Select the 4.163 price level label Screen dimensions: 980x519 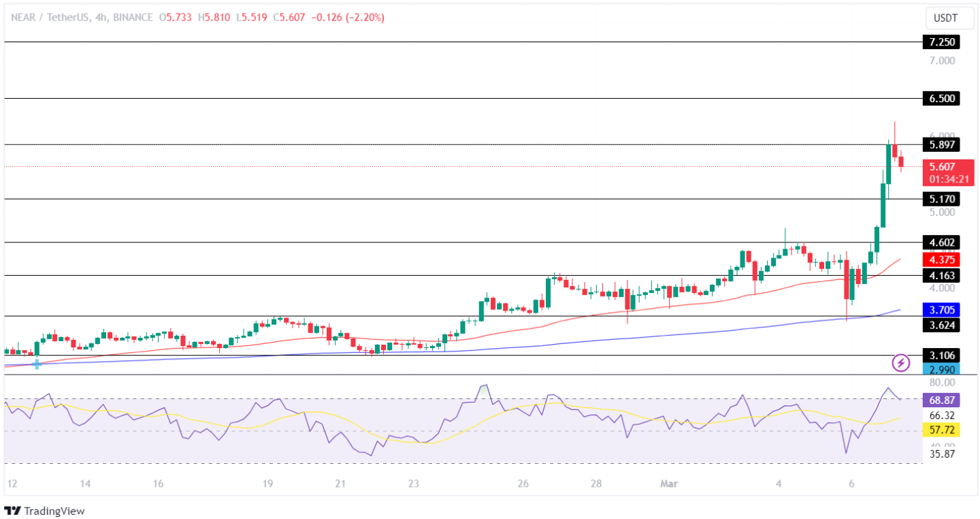[x=941, y=276]
